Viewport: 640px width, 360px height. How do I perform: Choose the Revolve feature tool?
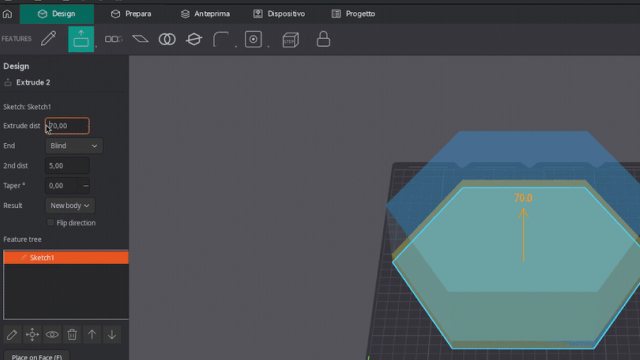click(x=194, y=39)
